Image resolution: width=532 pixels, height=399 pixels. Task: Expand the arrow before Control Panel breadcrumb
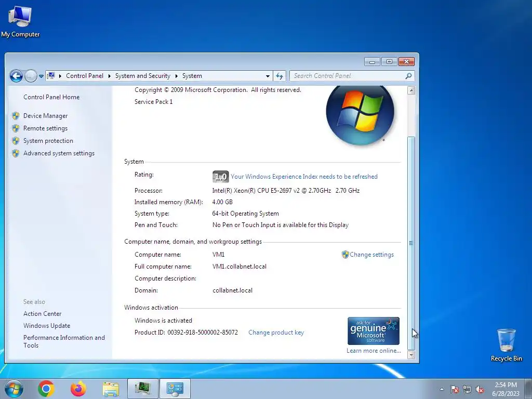(x=60, y=76)
